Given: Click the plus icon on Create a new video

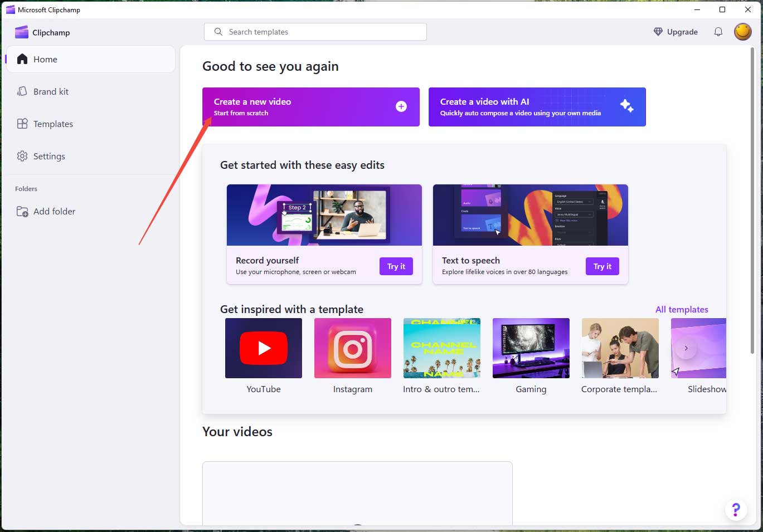Looking at the screenshot, I should 401,106.
